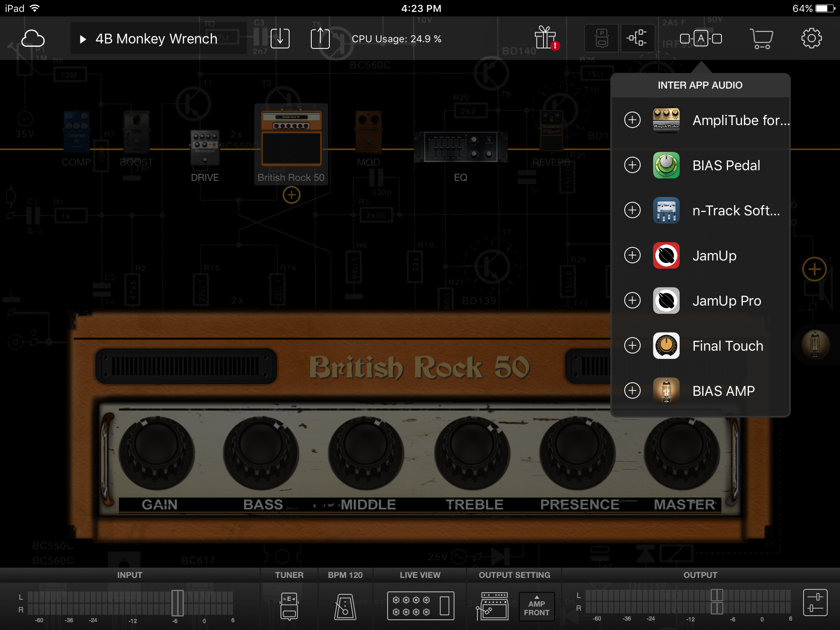Image resolution: width=840 pixels, height=630 pixels.
Task: Open the settings gear
Action: pyautogui.click(x=811, y=39)
